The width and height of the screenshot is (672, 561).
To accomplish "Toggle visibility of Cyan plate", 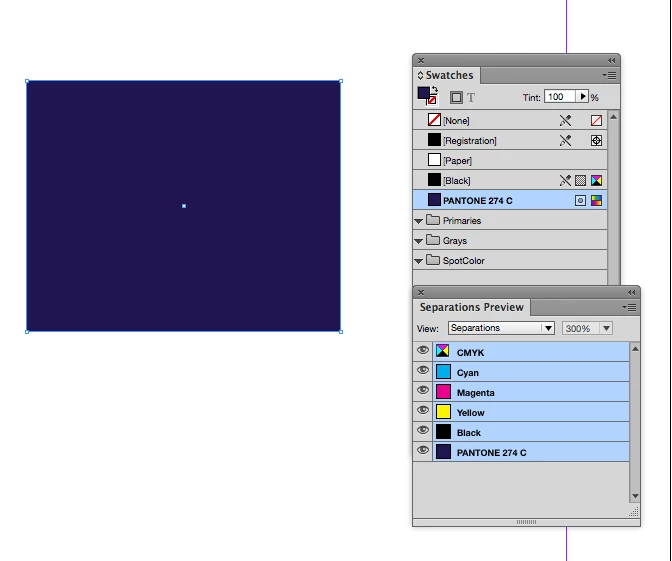I will (423, 370).
